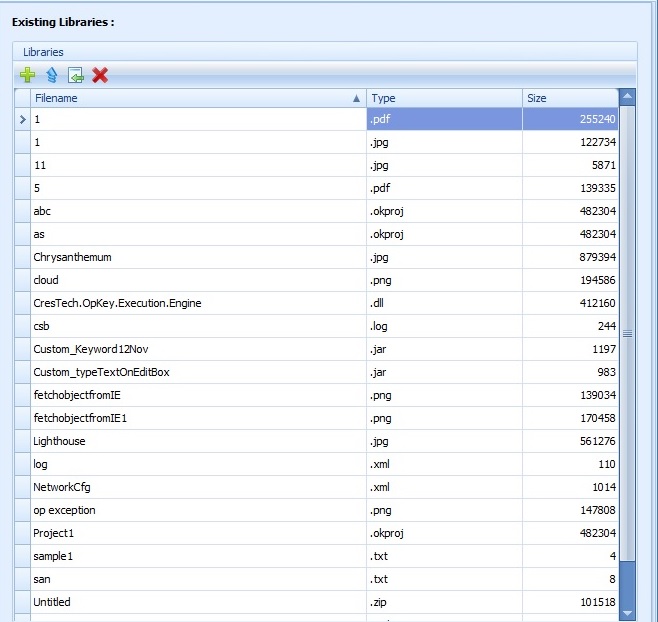Click size value 5871
The height and width of the screenshot is (622, 658).
[604, 165]
